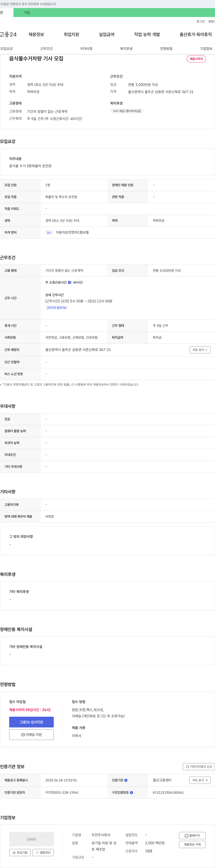
Task: Click the help icon next to 인증기관
Action: pos(126,780)
